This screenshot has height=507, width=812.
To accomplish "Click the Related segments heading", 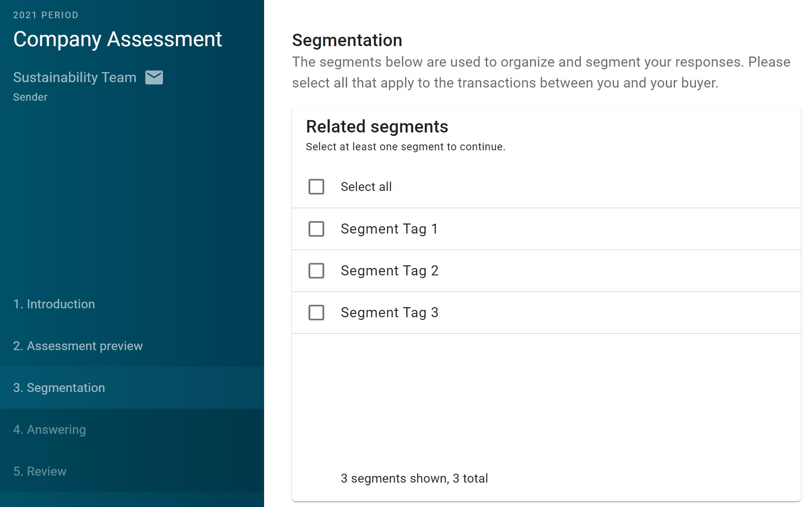I will click(377, 127).
